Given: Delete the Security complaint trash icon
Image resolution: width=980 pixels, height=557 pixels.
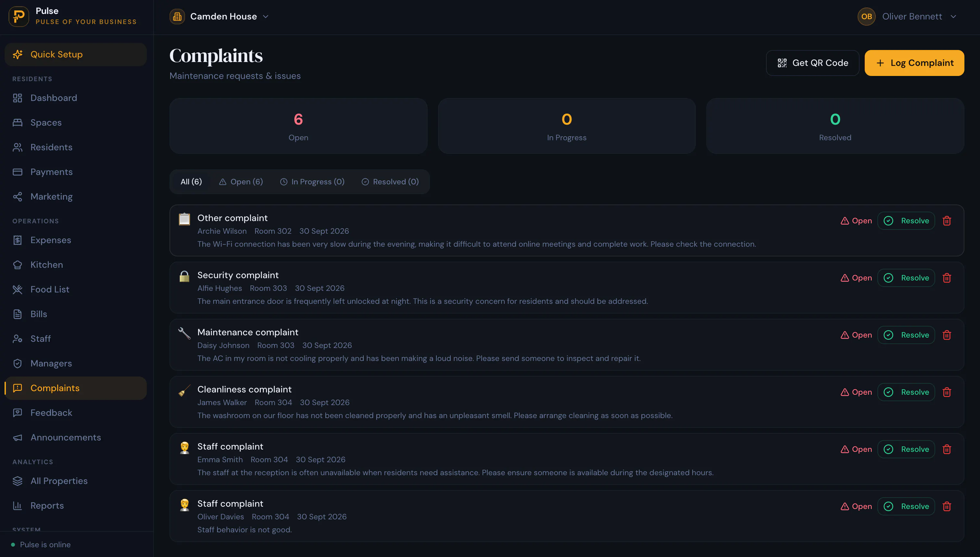Looking at the screenshot, I should tap(947, 278).
